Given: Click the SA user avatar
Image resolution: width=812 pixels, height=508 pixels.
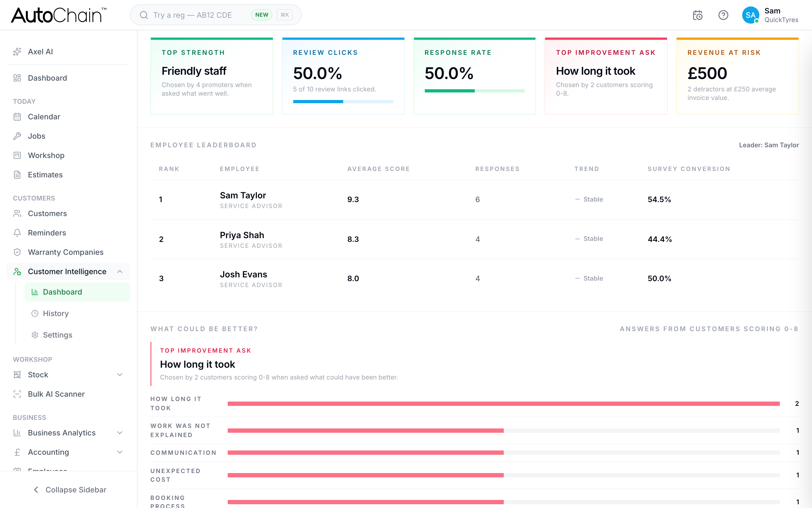Looking at the screenshot, I should pos(751,15).
